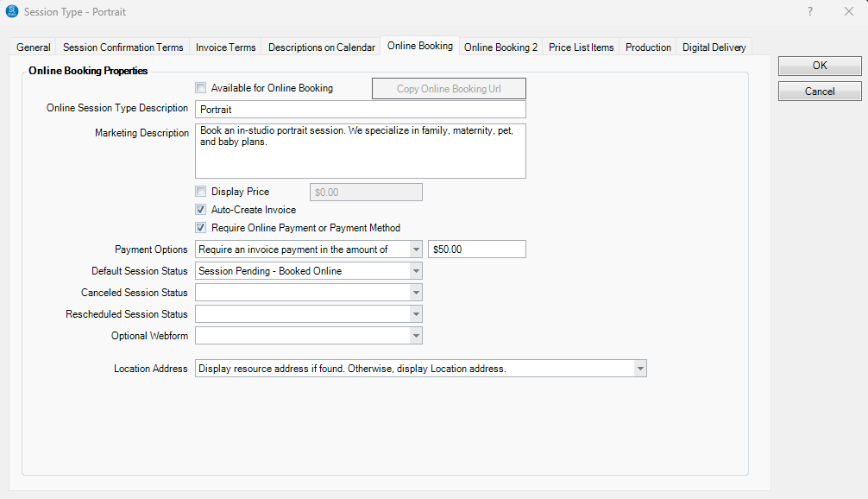The image size is (868, 499).
Task: Uncheck Require Online Payment or Payment Method
Action: tap(201, 228)
